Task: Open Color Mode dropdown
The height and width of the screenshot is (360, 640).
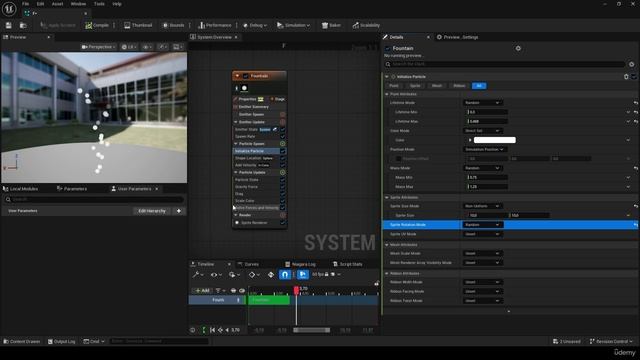Action: pyautogui.click(x=482, y=131)
